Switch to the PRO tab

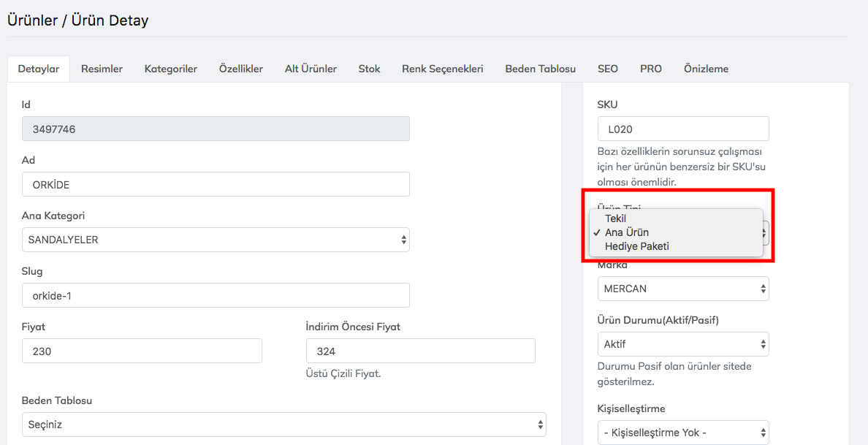point(650,69)
